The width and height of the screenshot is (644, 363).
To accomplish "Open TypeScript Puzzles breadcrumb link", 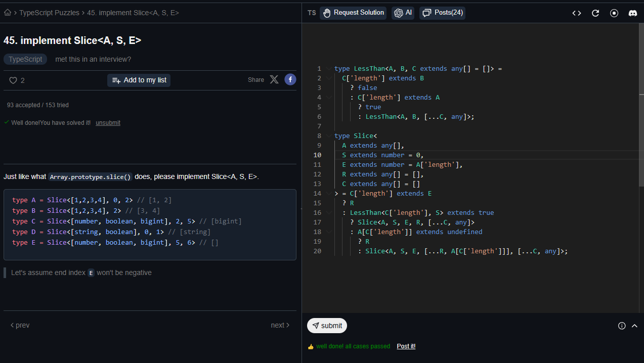I will coord(49,13).
